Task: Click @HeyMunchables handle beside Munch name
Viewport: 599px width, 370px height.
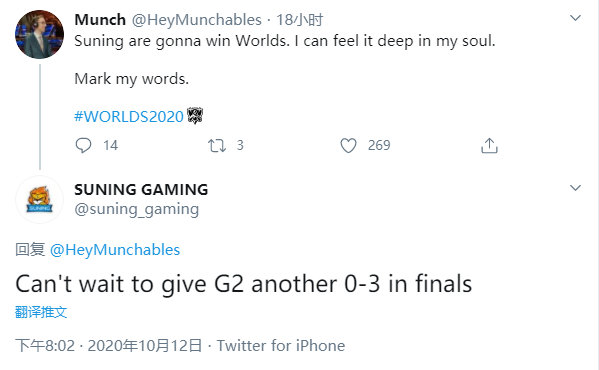Action: tap(197, 19)
